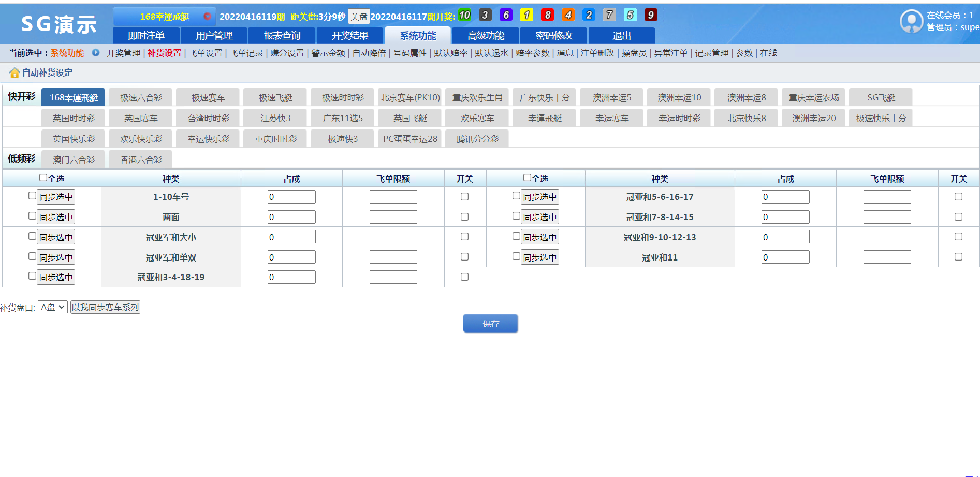Click 同步选中 button for 冠亚军和大小
This screenshot has width=980, height=477.
point(56,237)
